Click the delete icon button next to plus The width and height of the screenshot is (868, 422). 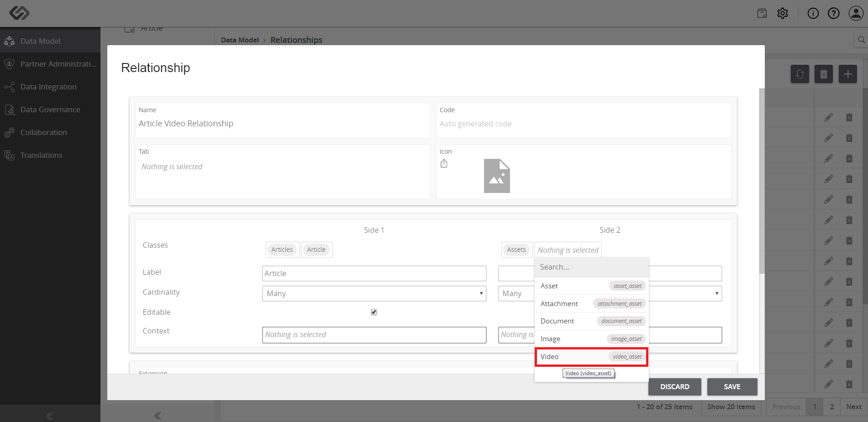coord(824,74)
